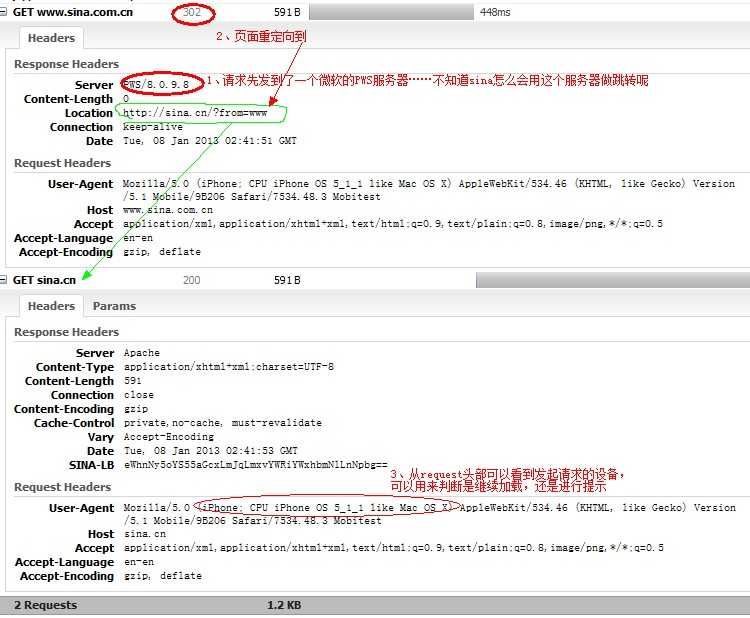Click the sina.cn request timeline bar

click(x=613, y=280)
